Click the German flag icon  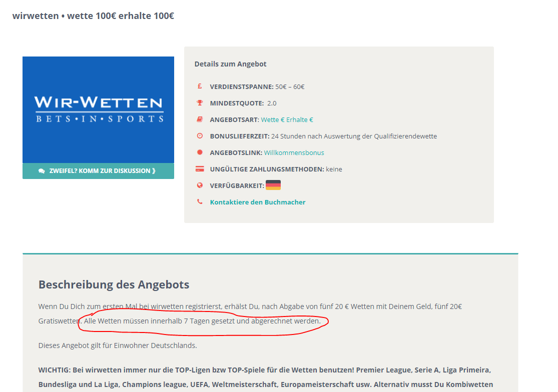pyautogui.click(x=273, y=185)
